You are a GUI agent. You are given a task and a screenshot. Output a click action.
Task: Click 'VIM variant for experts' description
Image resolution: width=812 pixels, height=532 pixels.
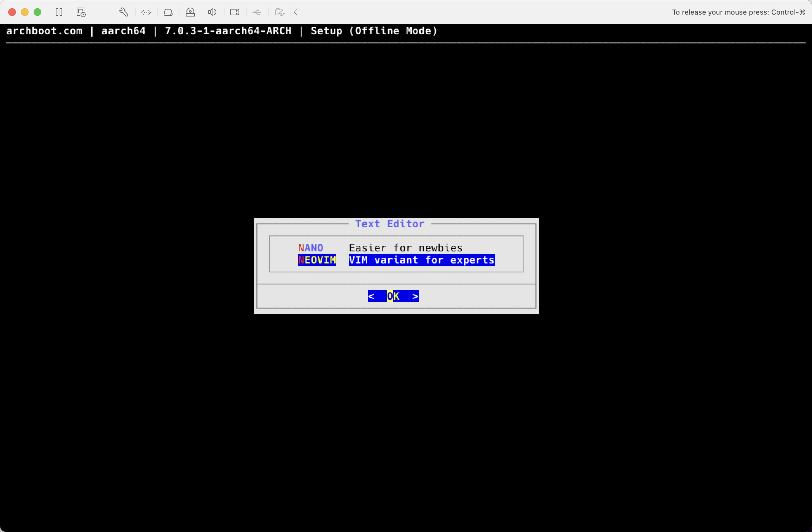tap(422, 260)
